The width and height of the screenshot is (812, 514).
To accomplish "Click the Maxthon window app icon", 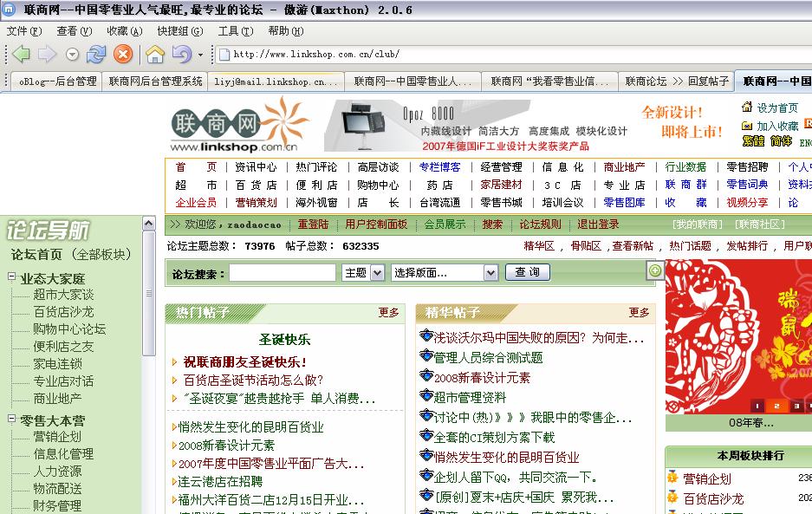I will coord(10,10).
